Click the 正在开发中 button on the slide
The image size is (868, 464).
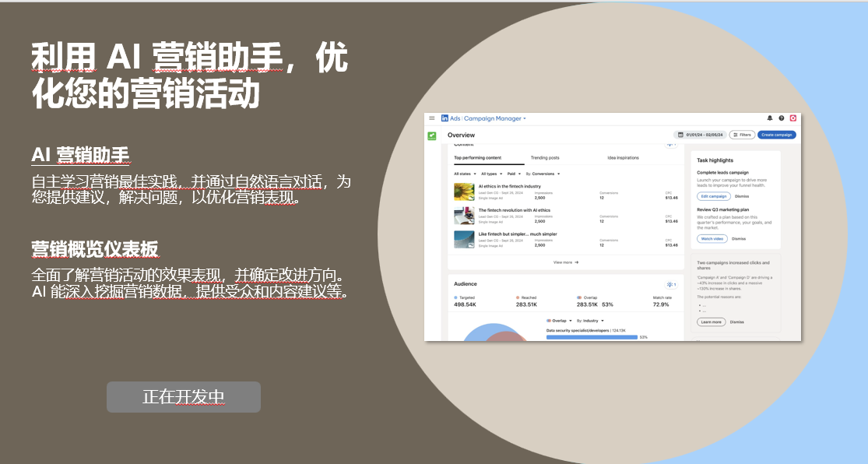click(x=184, y=397)
